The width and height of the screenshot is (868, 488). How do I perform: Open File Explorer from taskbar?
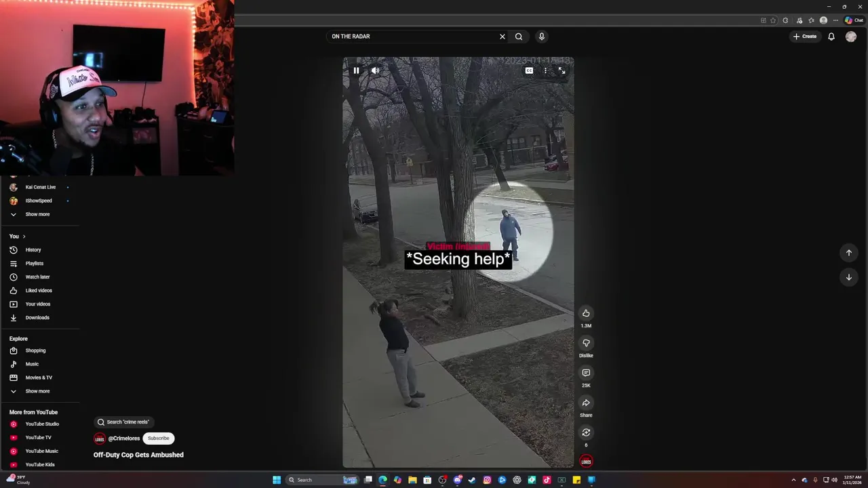tap(412, 480)
